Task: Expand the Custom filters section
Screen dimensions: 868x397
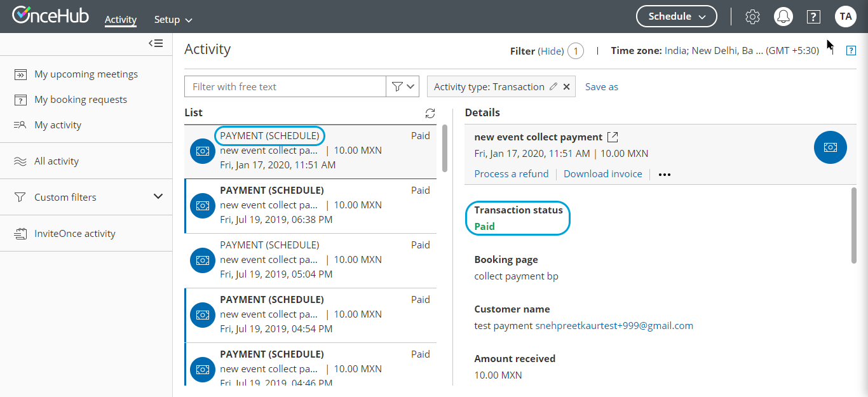Action: (x=158, y=197)
